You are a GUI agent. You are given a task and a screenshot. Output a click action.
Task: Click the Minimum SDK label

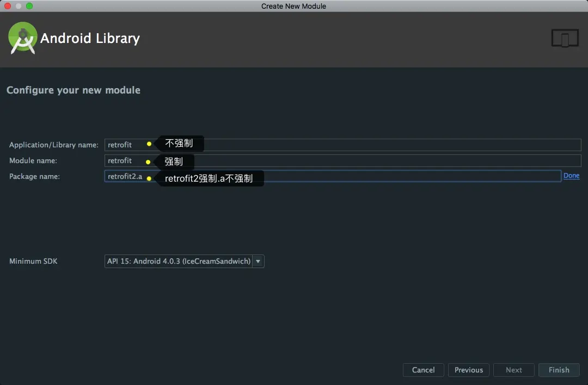[x=33, y=261]
